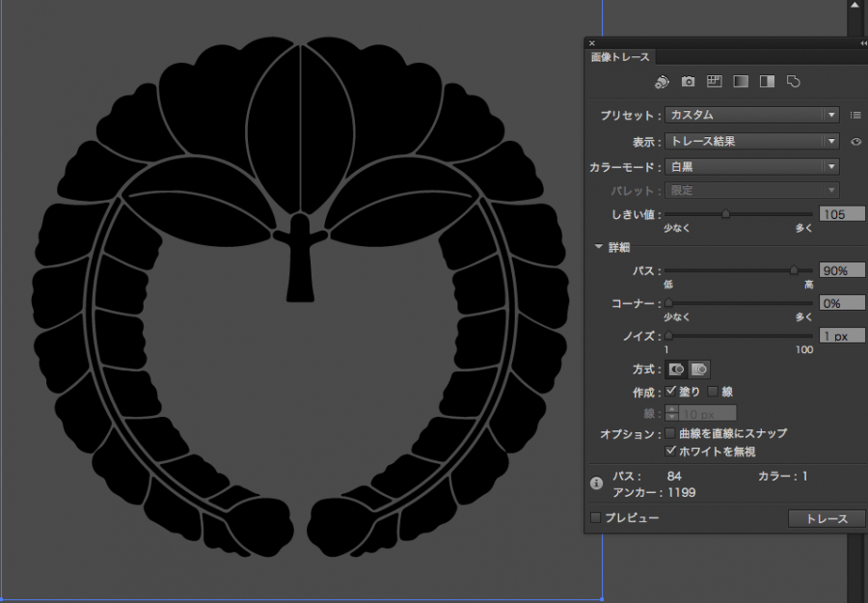Click the パス slider handle
Viewport: 868px width, 603px height.
[x=794, y=270]
